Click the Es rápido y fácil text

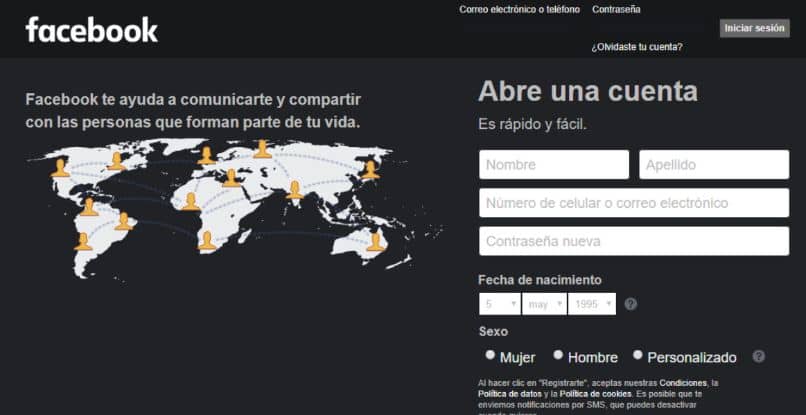click(532, 124)
